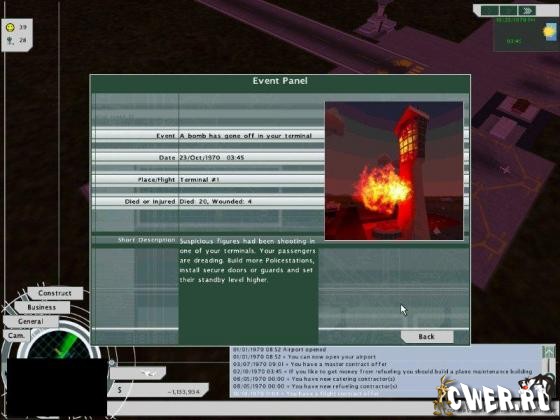This screenshot has width=560, height=420.
Task: Click the burning control tower event image
Action: pos(394,171)
